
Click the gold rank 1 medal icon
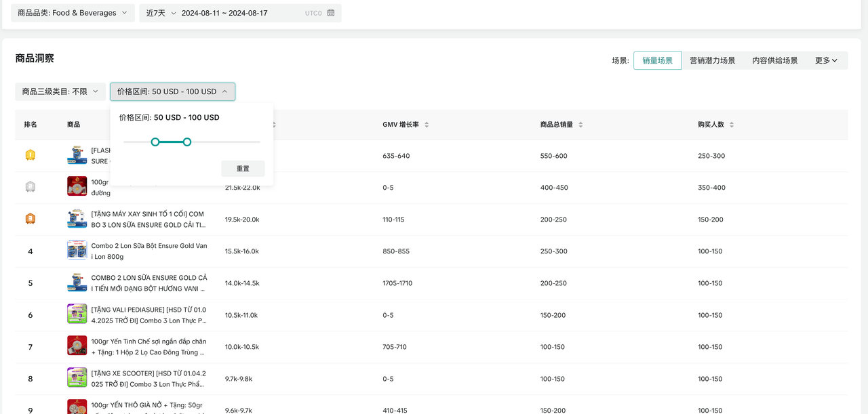(30, 155)
